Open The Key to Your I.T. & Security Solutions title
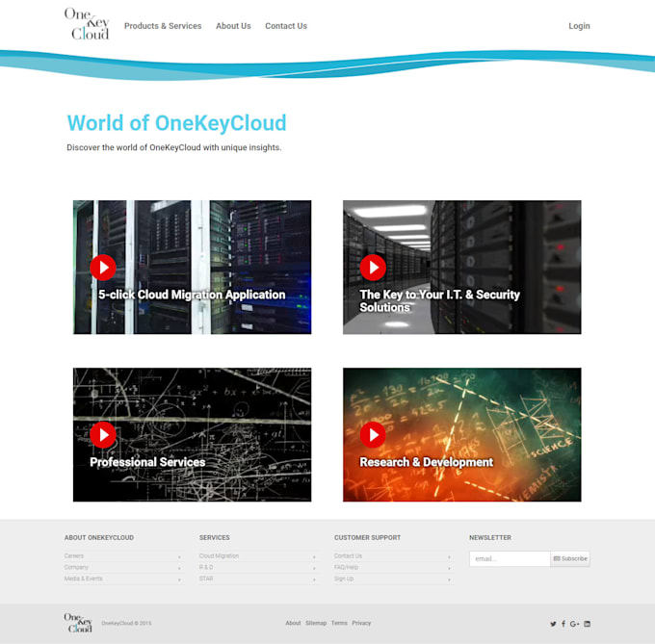The width and height of the screenshot is (655, 644). pos(439,301)
